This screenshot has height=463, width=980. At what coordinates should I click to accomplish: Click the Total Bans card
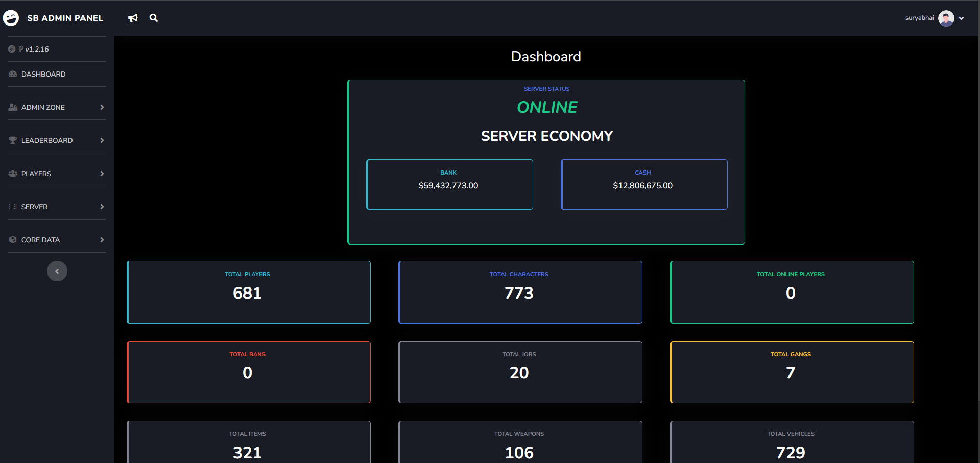pos(248,372)
